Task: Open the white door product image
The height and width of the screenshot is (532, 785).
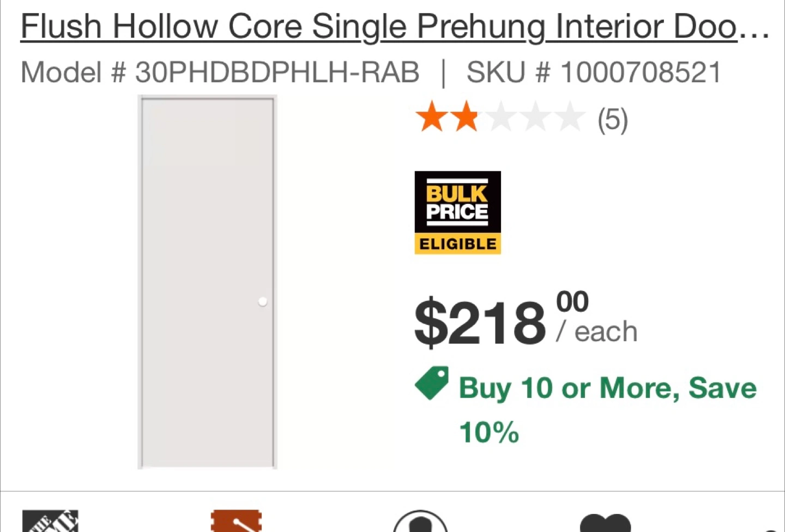Action: 207,282
